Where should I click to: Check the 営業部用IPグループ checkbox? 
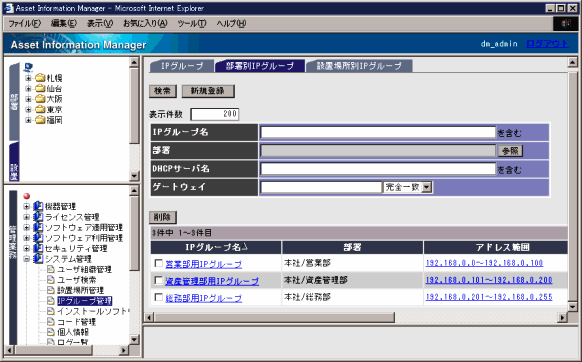(158, 263)
